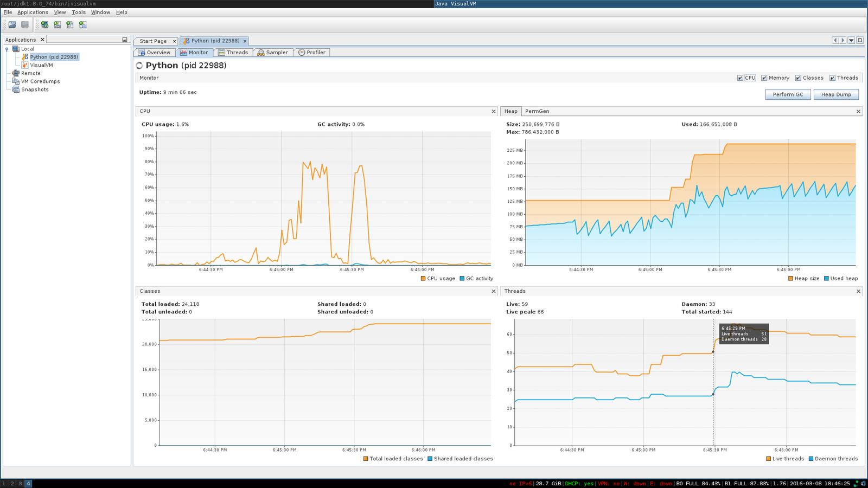
Task: Select the Heap memory tab
Action: [510, 111]
